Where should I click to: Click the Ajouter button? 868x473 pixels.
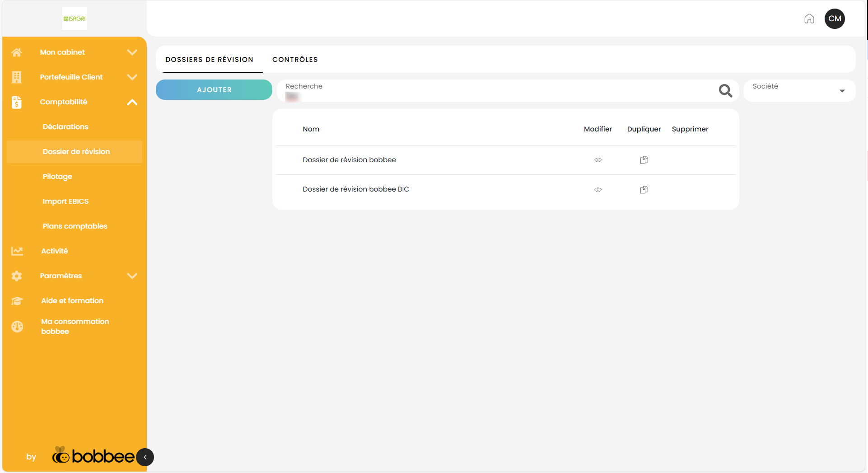[214, 90]
